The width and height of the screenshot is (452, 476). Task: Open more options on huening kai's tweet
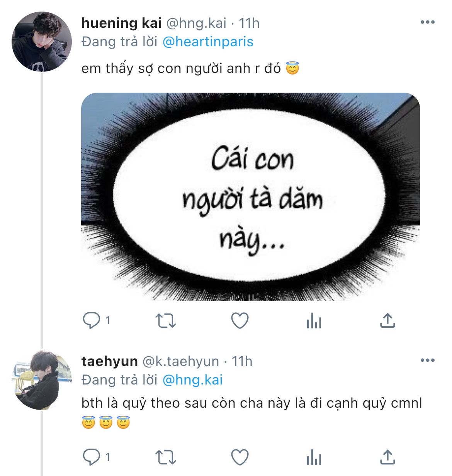427,22
